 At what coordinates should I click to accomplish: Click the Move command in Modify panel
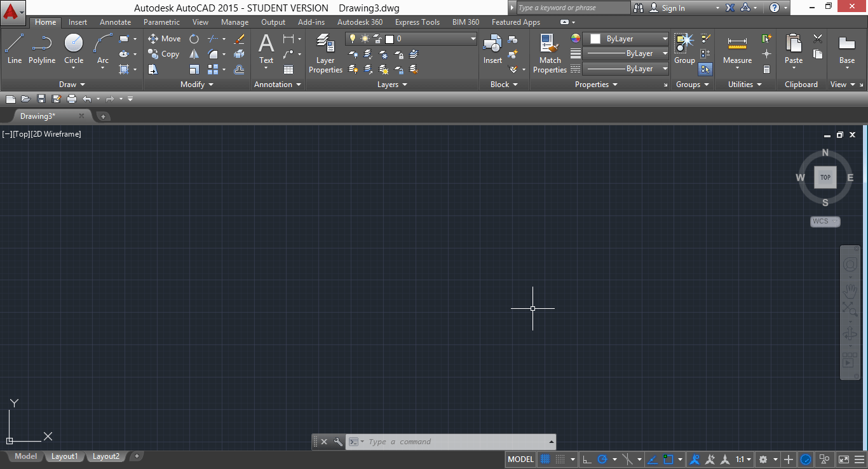165,39
